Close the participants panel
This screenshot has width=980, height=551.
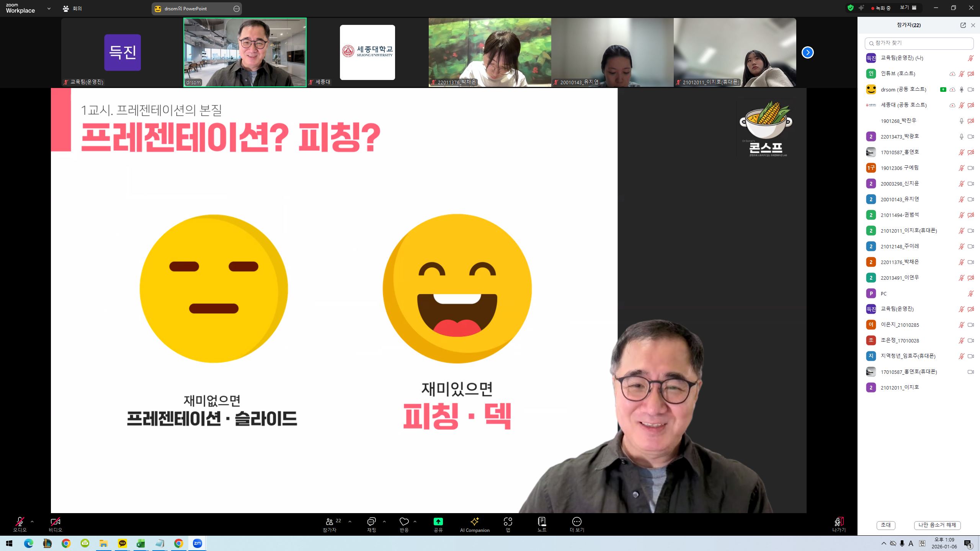pos(973,25)
